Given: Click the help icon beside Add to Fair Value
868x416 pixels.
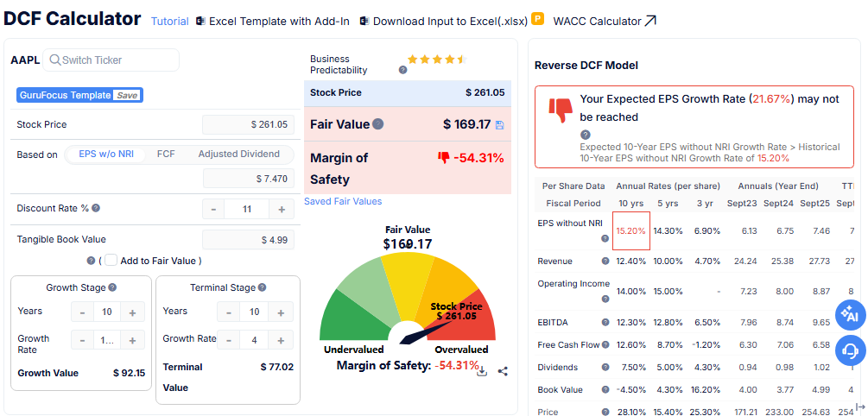Looking at the screenshot, I should coord(91,261).
